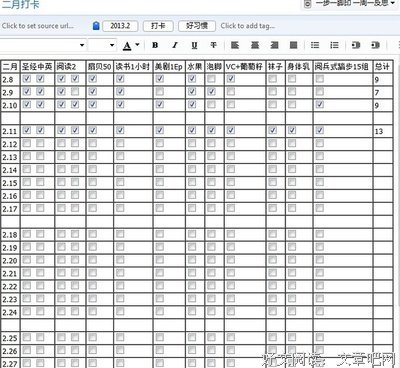400x368 pixels.
Task: Click 'Click to add tag...' field
Action: (248, 26)
